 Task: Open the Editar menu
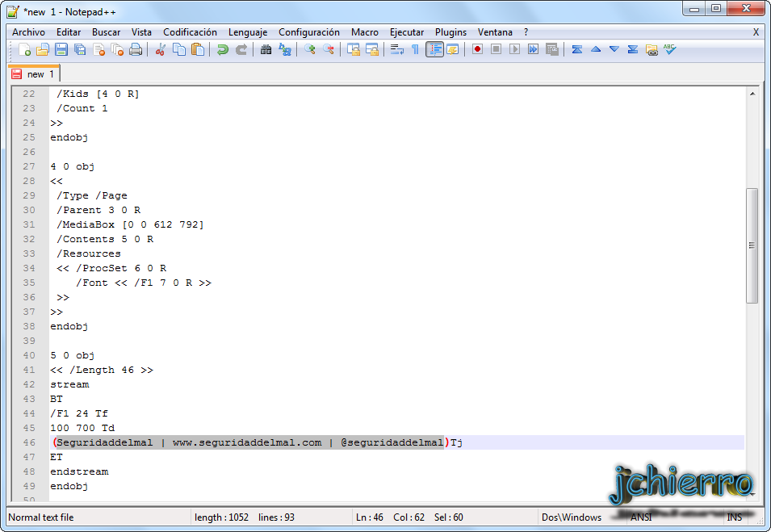pyautogui.click(x=69, y=32)
